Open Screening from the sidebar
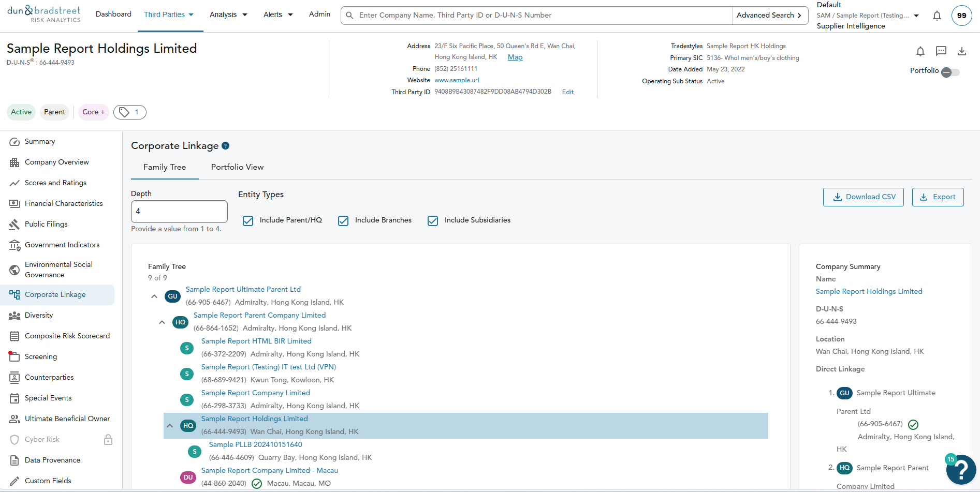This screenshot has width=980, height=492. click(40, 356)
